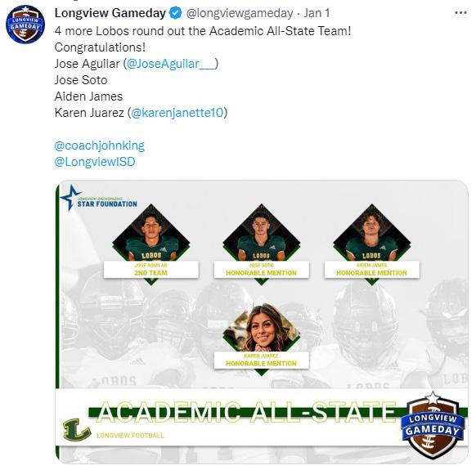Open the @LongviewISD mention
Screen dimensions: 476x470
click(95, 162)
